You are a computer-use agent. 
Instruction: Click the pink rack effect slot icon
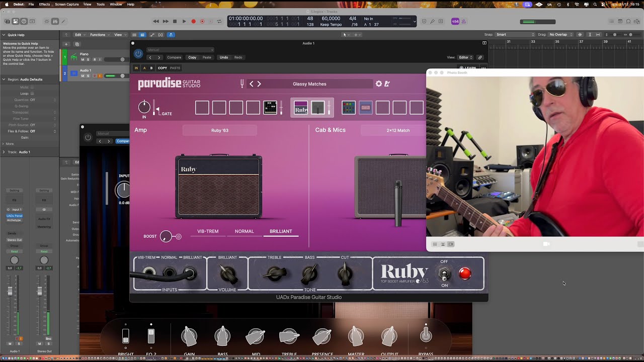[366, 108]
